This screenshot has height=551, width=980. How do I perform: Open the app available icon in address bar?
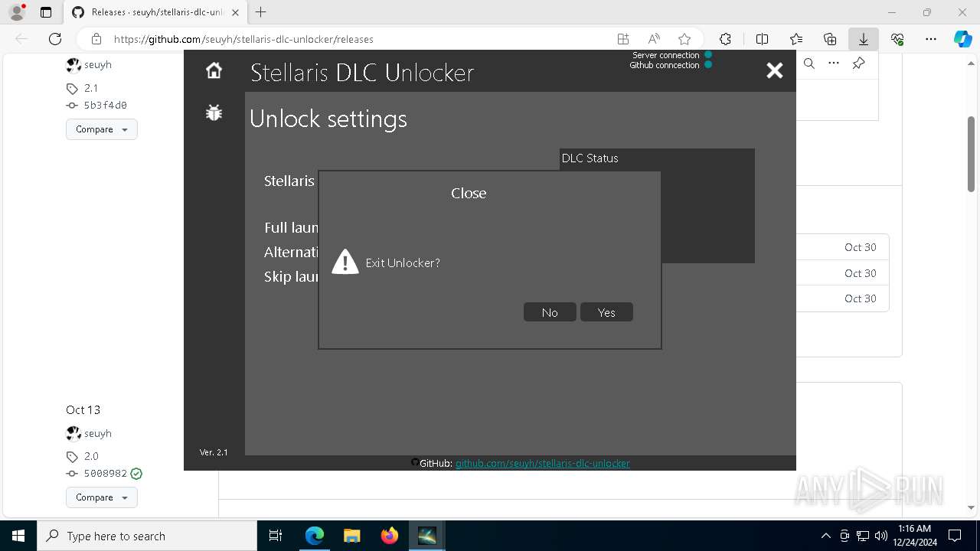(x=623, y=39)
